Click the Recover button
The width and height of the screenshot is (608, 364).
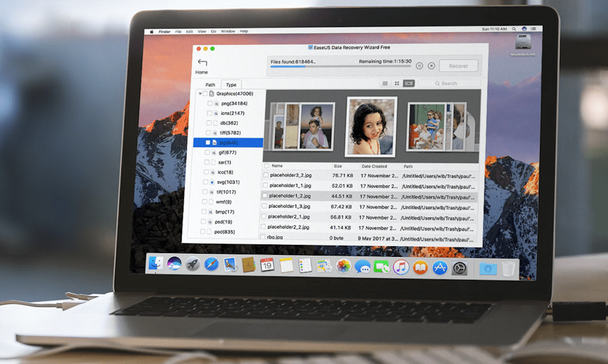(x=458, y=66)
